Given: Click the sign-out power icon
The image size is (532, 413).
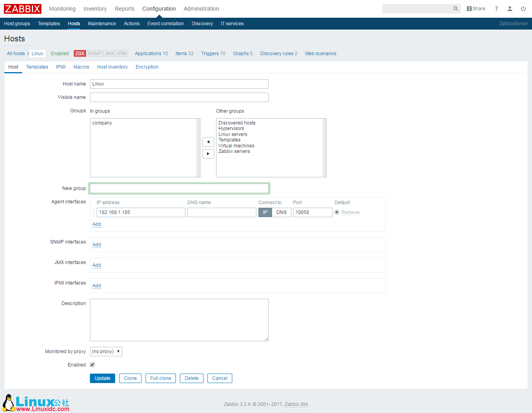Looking at the screenshot, I should click(x=523, y=8).
